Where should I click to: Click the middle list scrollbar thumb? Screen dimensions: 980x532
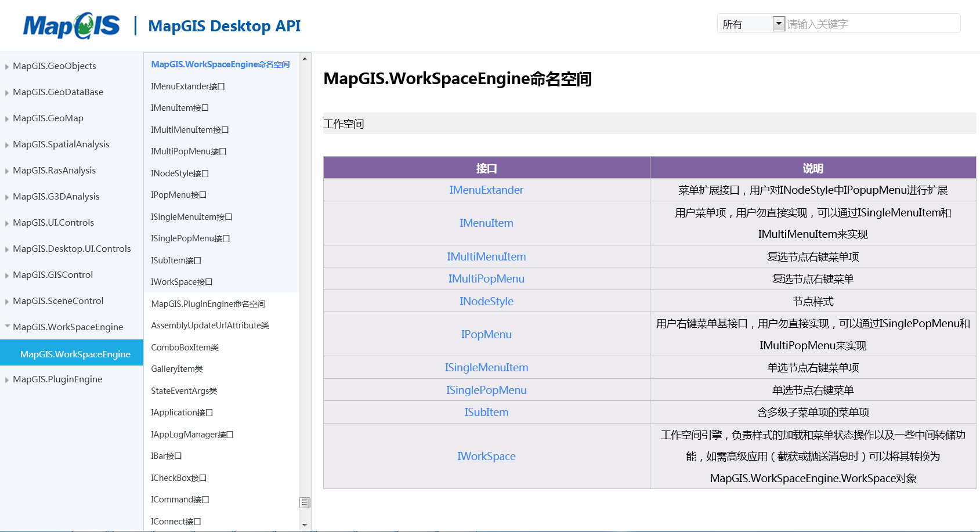(305, 502)
